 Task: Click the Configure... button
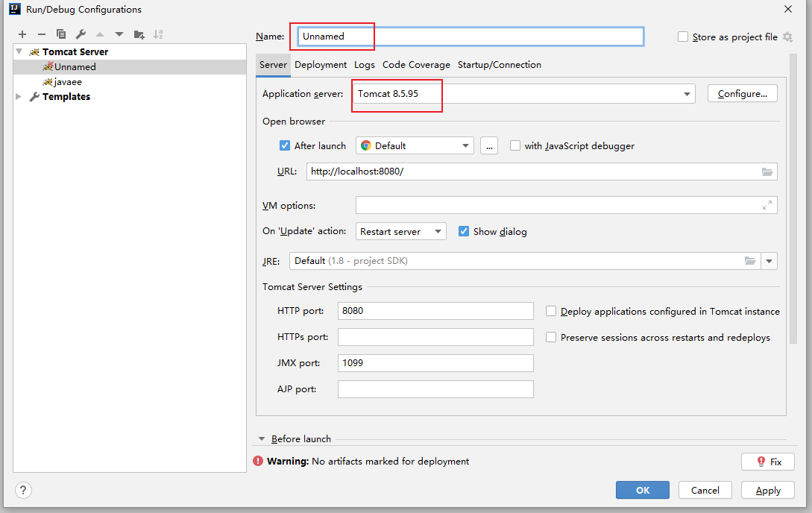742,94
